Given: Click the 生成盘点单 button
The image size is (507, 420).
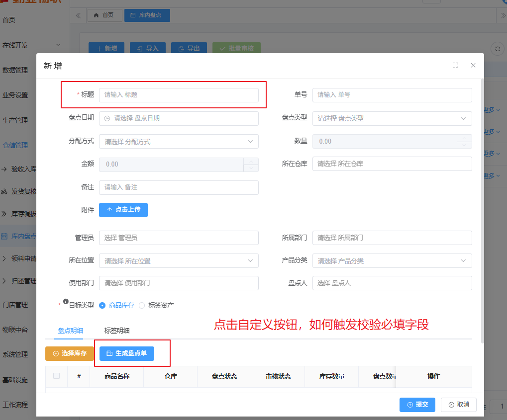Looking at the screenshot, I should [127, 353].
